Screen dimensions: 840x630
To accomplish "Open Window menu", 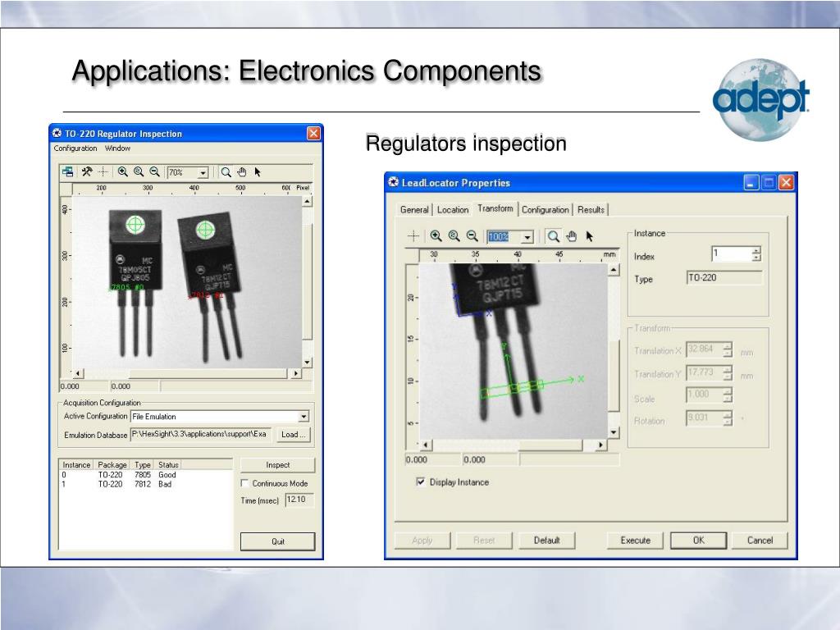I will pos(117,148).
